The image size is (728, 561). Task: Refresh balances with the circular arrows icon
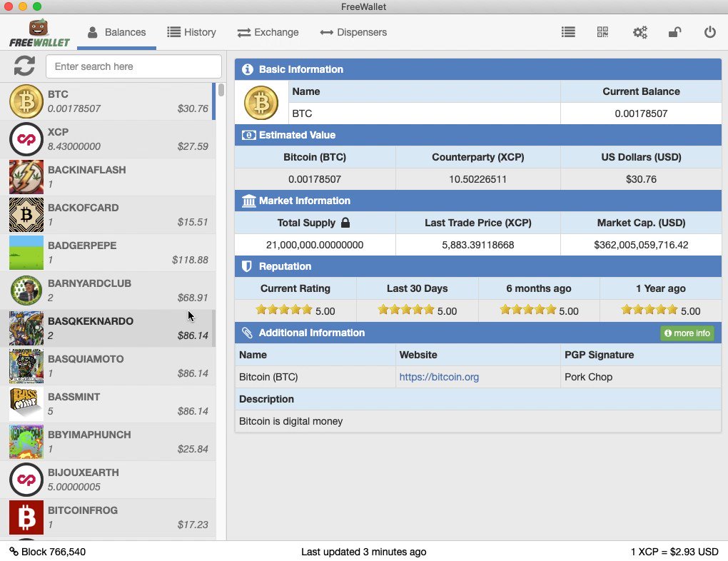coord(24,66)
